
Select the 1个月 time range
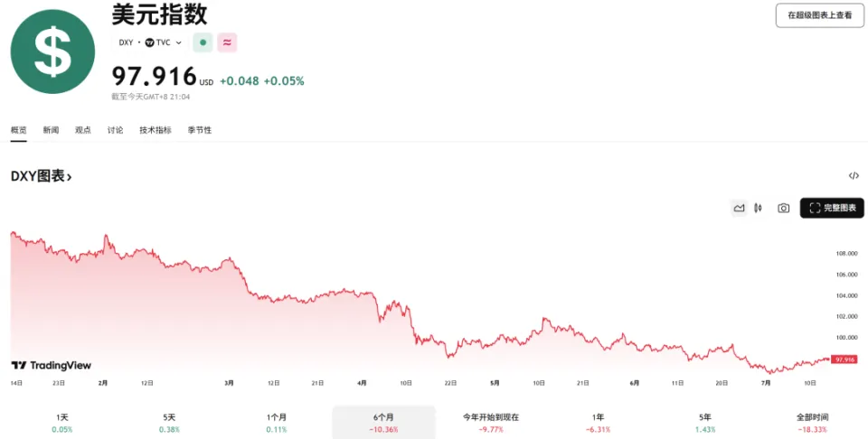(277, 422)
